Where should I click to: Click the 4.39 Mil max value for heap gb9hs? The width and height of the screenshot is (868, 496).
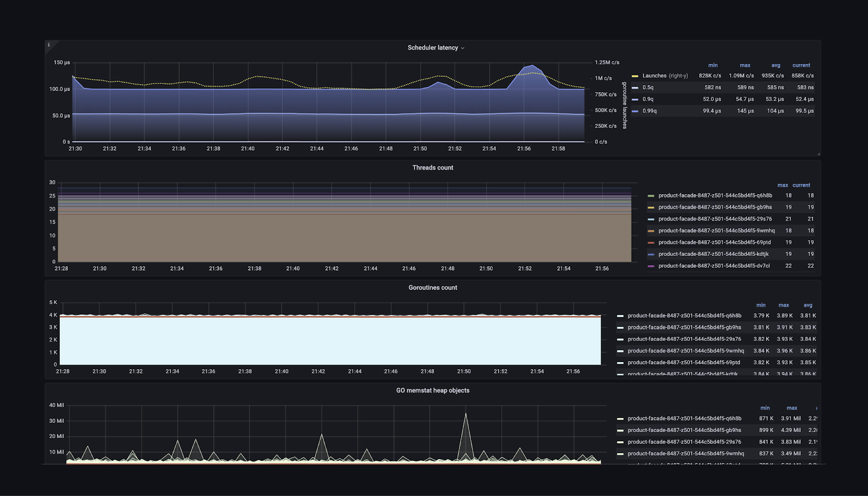click(x=790, y=430)
